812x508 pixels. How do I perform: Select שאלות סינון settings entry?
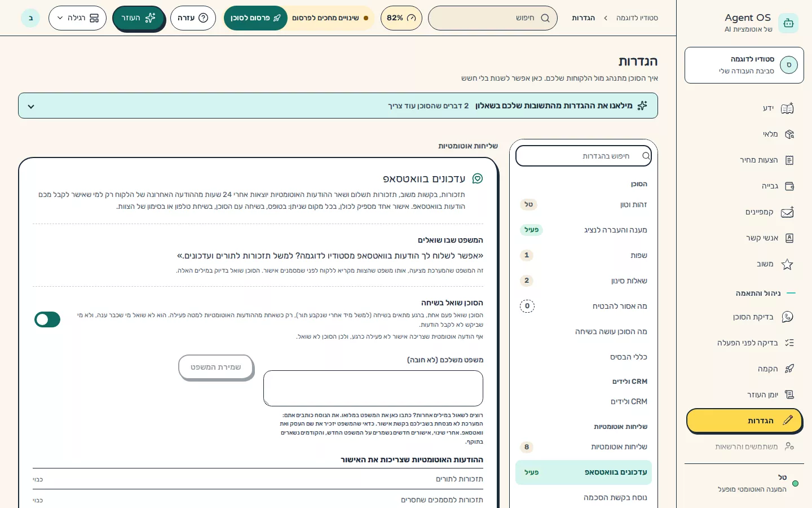coord(584,281)
